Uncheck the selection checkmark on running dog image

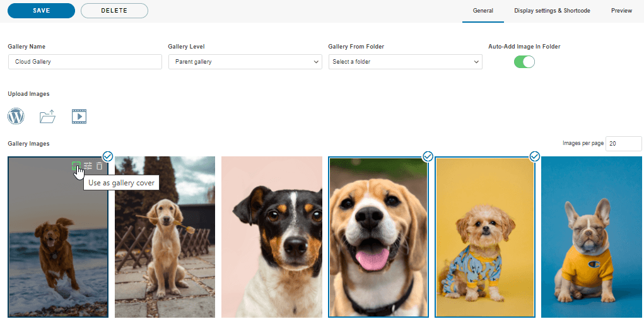coord(108,156)
